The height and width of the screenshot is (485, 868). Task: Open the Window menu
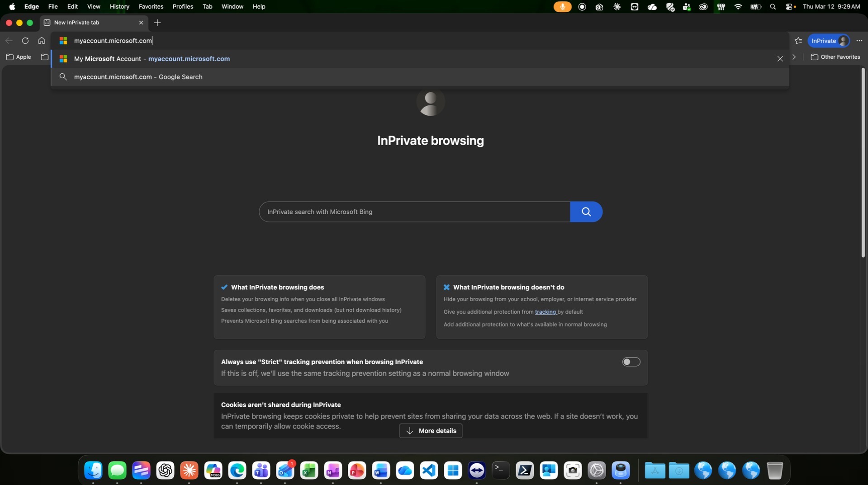pos(232,7)
